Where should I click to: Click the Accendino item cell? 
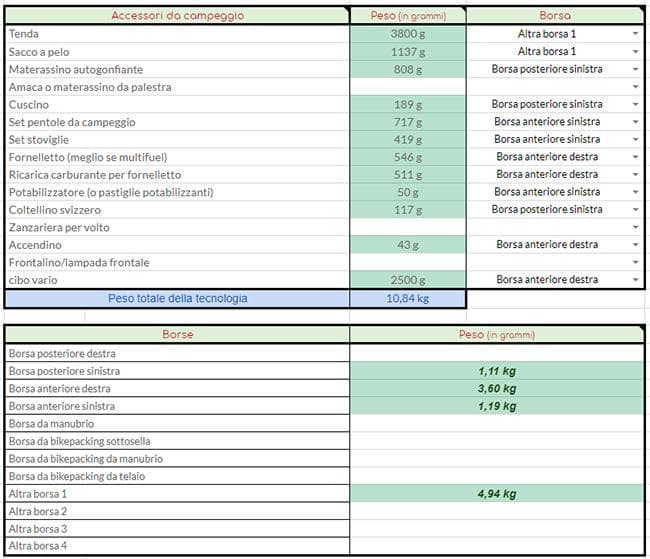pyautogui.click(x=177, y=245)
